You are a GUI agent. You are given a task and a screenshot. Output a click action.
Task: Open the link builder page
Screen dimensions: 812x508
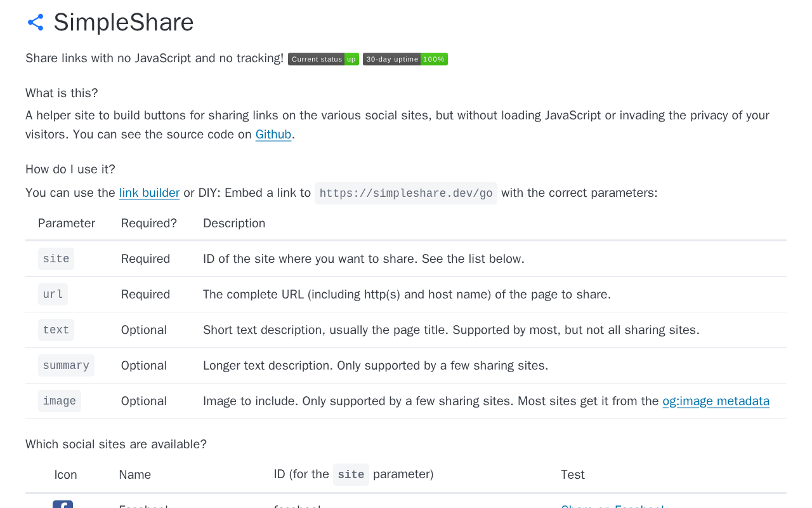click(149, 193)
